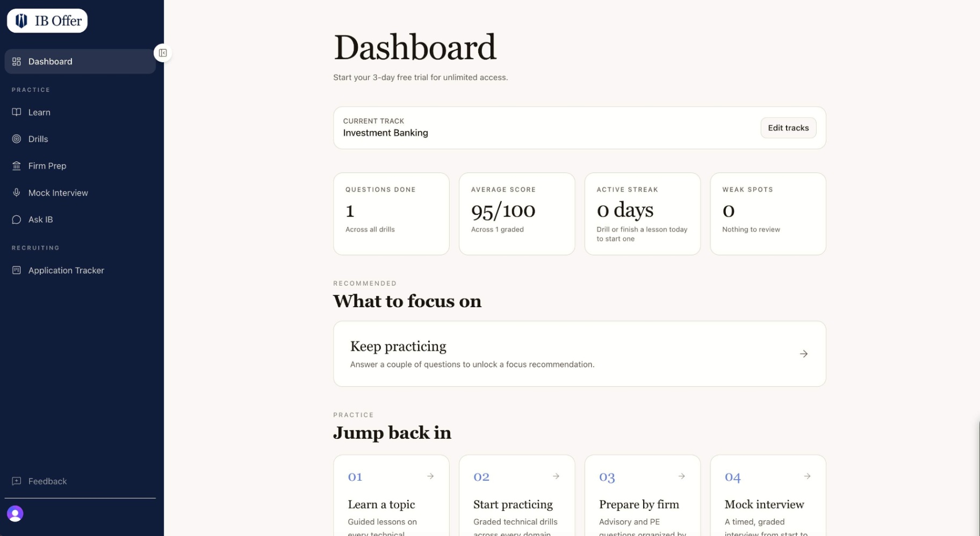
Task: Collapse the sidebar with the panel toggle icon
Action: (163, 53)
